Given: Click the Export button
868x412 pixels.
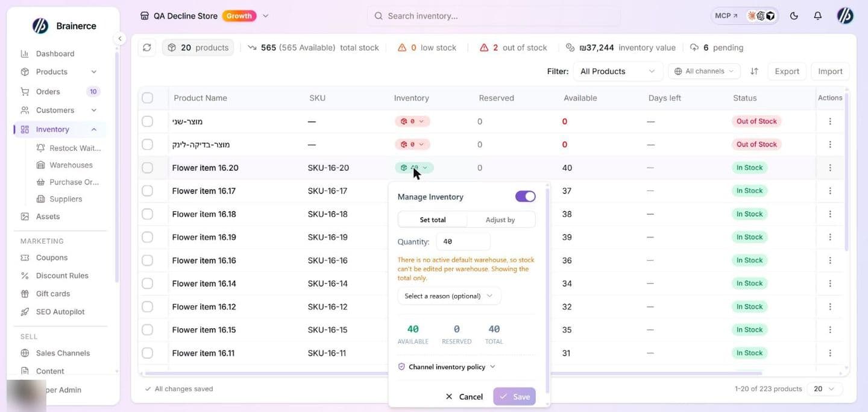Looking at the screenshot, I should click(x=787, y=71).
